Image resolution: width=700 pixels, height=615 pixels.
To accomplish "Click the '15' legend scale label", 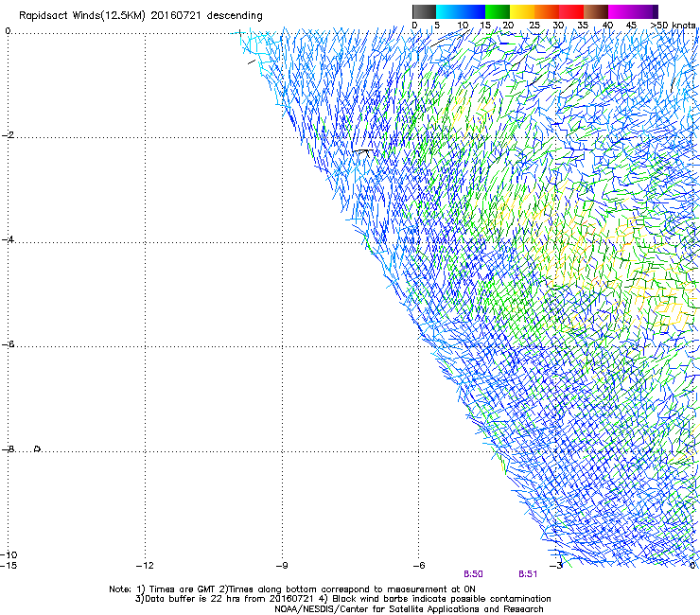I will coord(485,26).
